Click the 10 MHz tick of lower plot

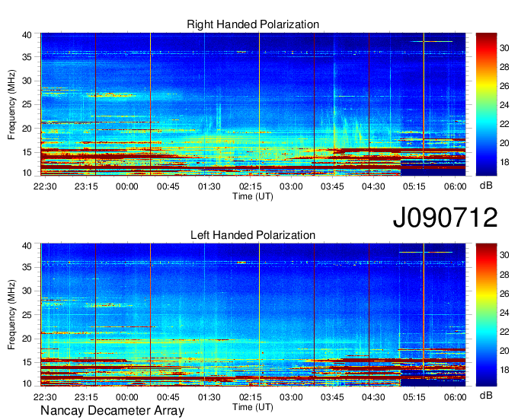27,383
